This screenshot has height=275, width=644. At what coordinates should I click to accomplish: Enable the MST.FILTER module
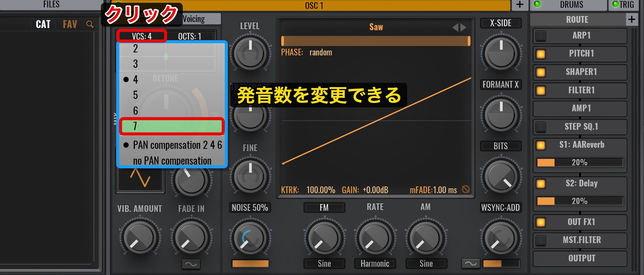pos(541,240)
